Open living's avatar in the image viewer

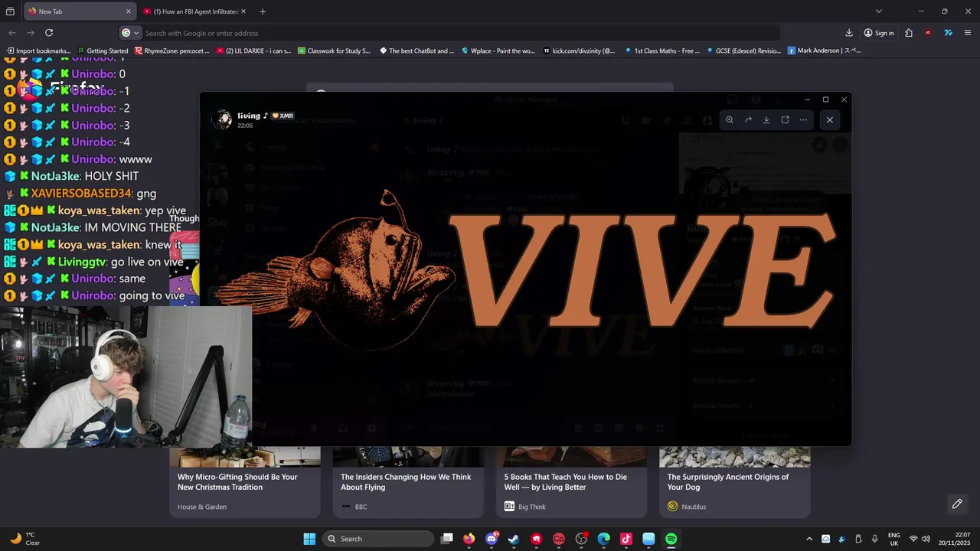(x=223, y=119)
